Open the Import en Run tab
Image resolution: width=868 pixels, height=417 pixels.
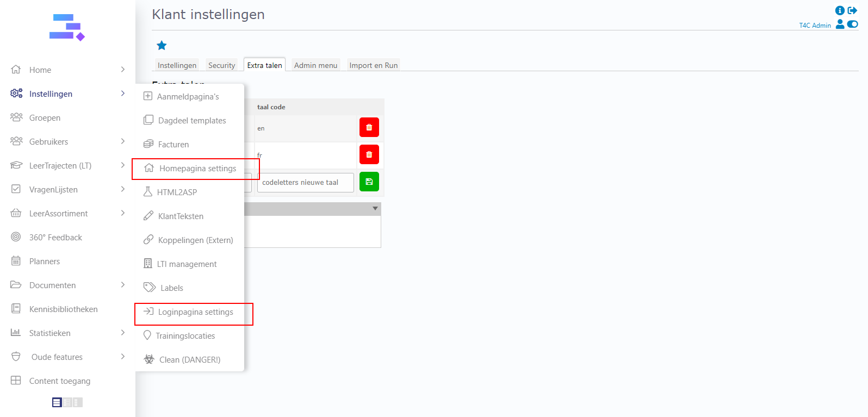click(x=373, y=65)
